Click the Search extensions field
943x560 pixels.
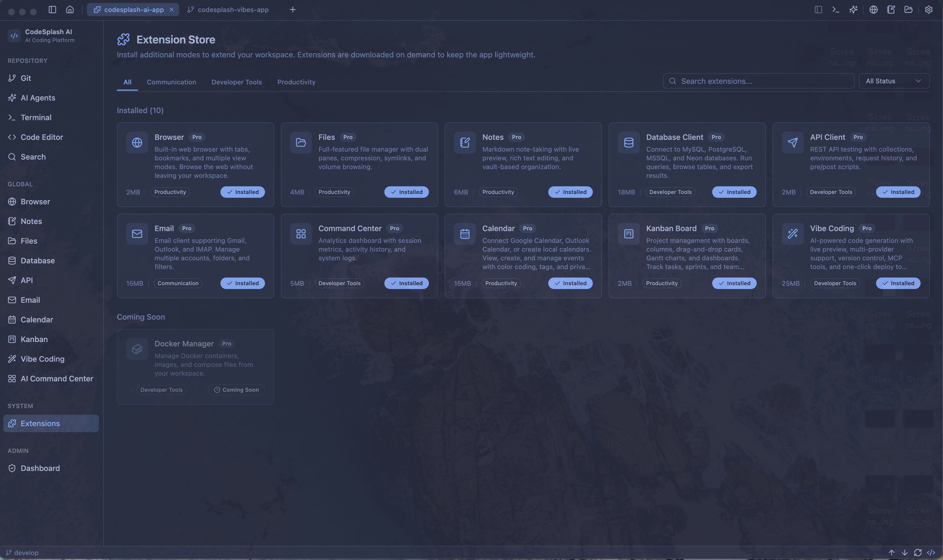point(759,81)
